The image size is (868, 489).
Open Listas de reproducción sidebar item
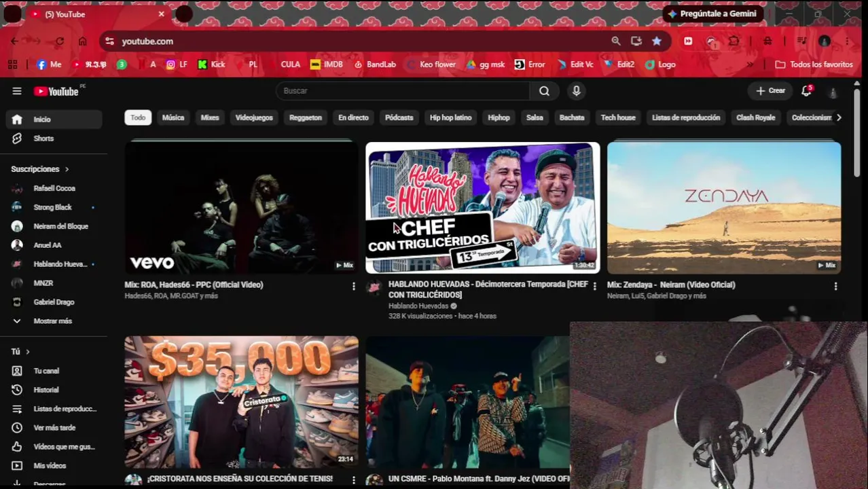click(54, 409)
